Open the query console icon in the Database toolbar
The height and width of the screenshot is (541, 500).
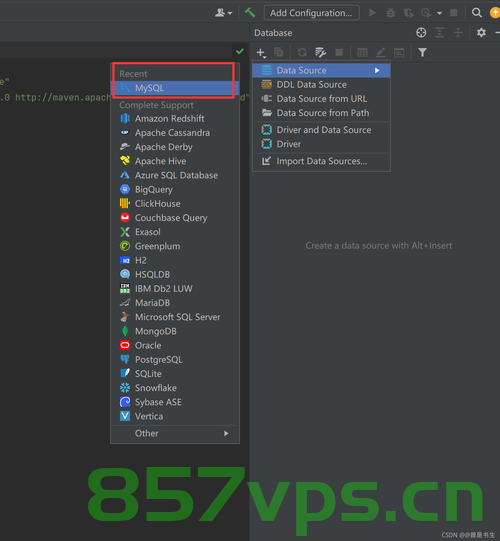(x=399, y=53)
